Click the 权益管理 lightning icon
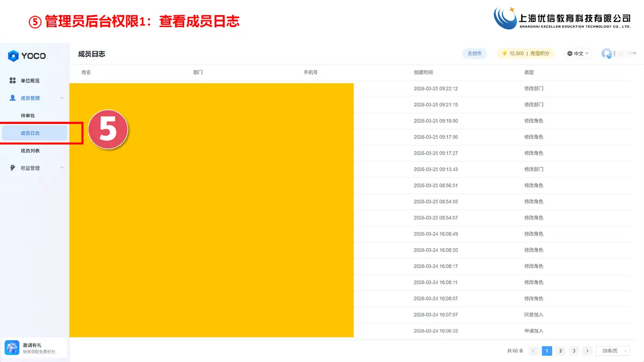 click(13, 168)
